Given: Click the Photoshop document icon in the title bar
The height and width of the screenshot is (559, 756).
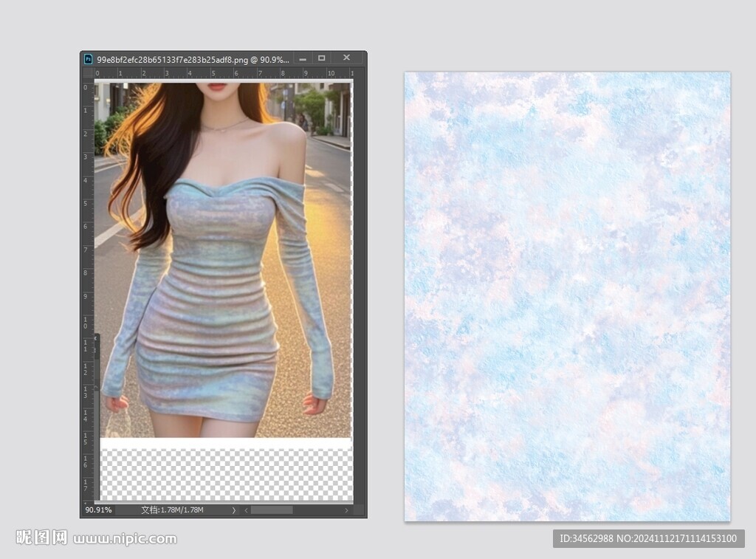Looking at the screenshot, I should [89, 59].
